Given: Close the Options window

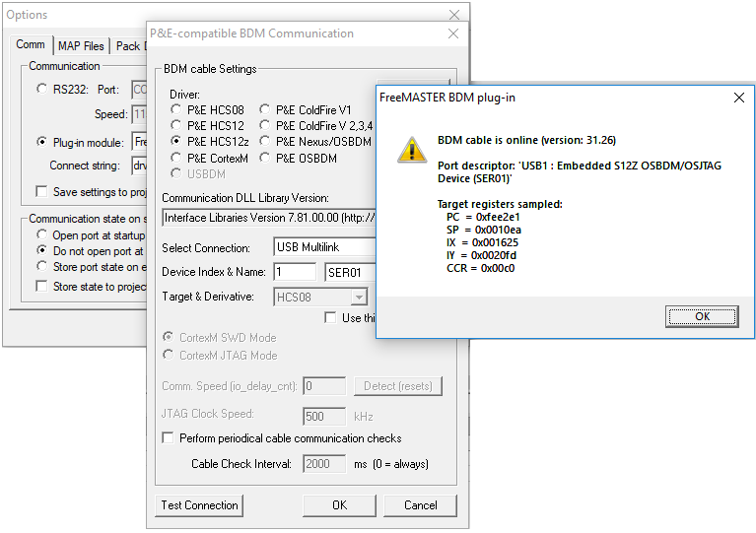Looking at the screenshot, I should (454, 15).
